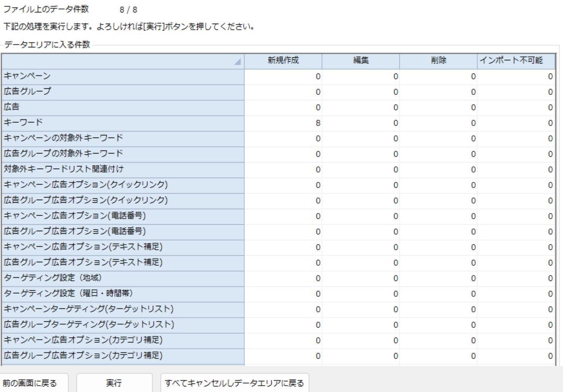The image size is (563, 392).
Task: Select キャンペーン広告オプション(クイックリンク) row label
Action: click(123, 185)
